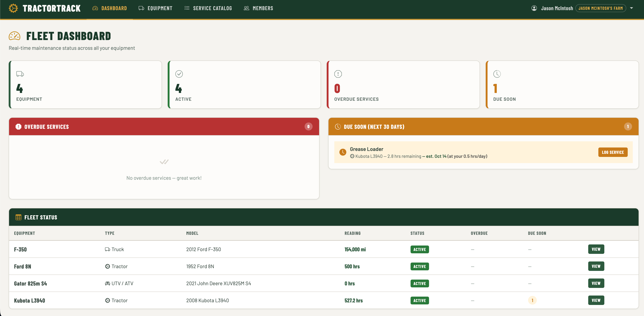Click the tractor gear icon in Ford 8N row
Image resolution: width=644 pixels, height=316 pixels.
coord(108,267)
